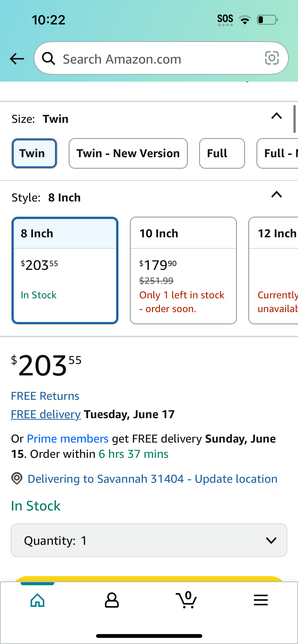The height and width of the screenshot is (644, 298).
Task: Open the shopping cart icon
Action: click(186, 600)
